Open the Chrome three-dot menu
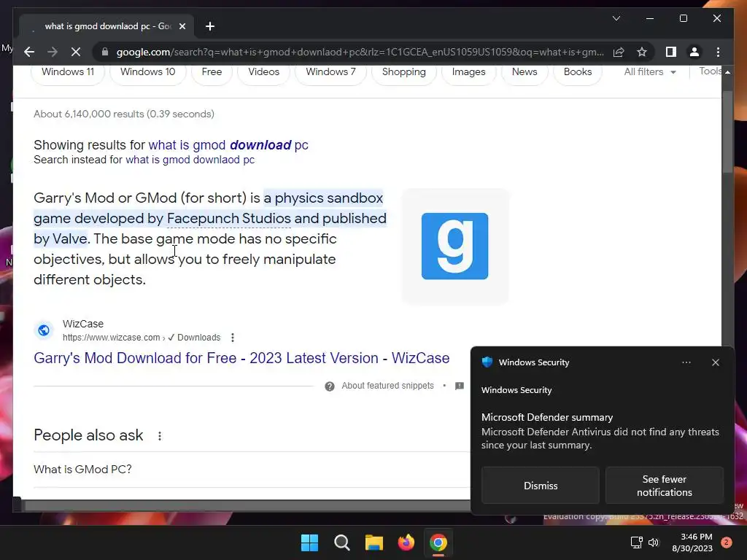 coord(718,52)
